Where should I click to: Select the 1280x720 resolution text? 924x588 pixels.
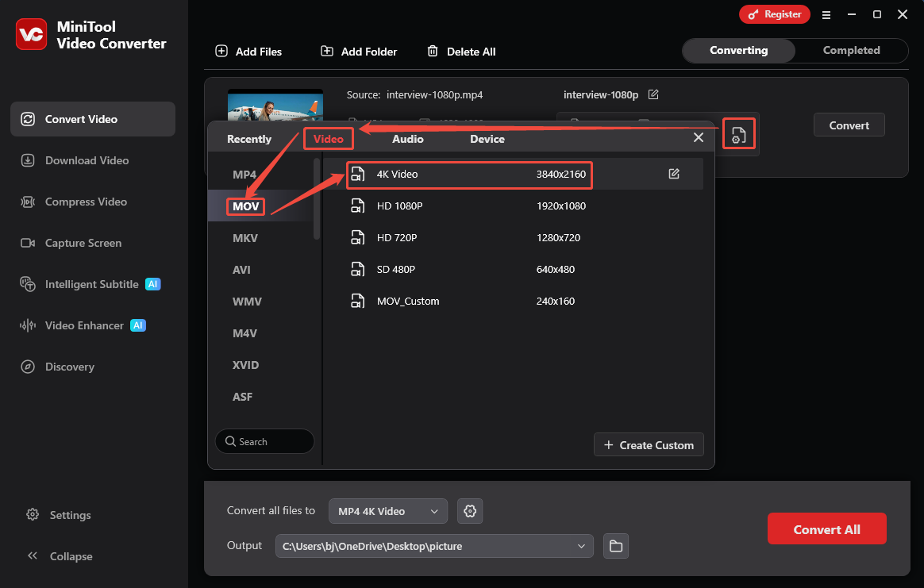558,238
